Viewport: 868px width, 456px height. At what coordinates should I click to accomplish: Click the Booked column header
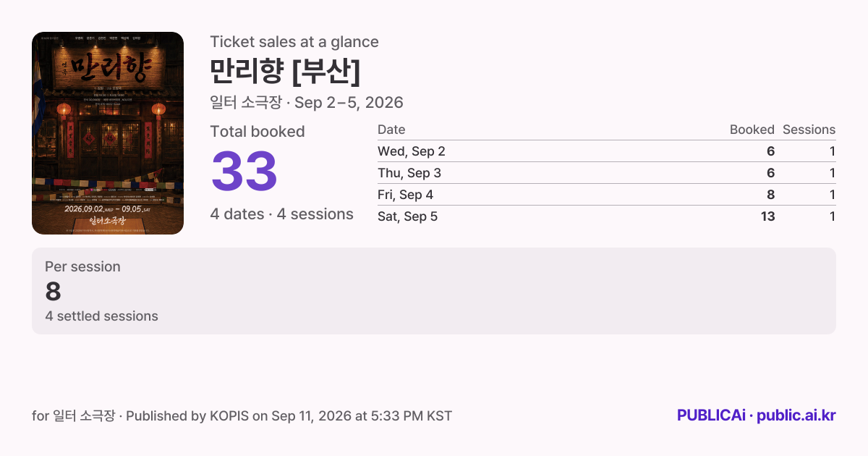coord(752,130)
